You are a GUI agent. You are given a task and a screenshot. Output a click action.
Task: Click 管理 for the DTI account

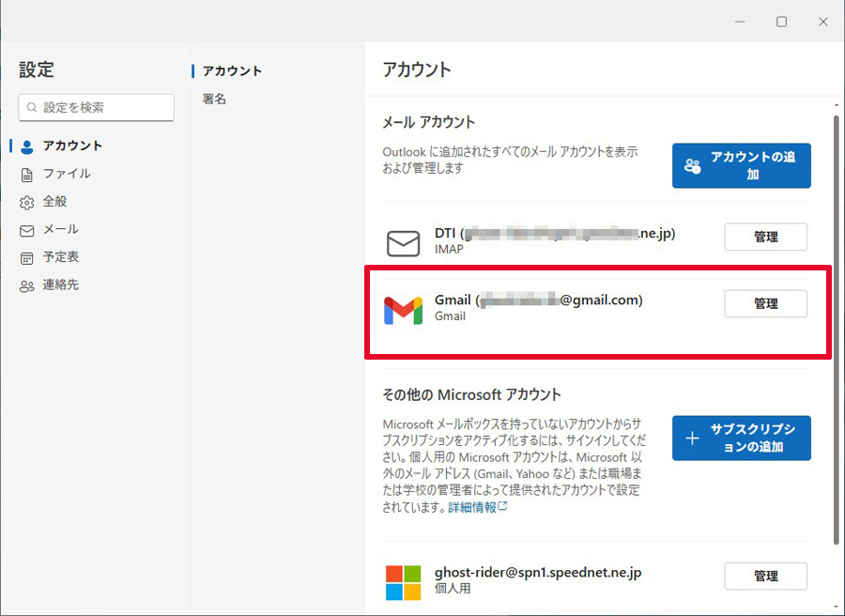[x=766, y=237]
